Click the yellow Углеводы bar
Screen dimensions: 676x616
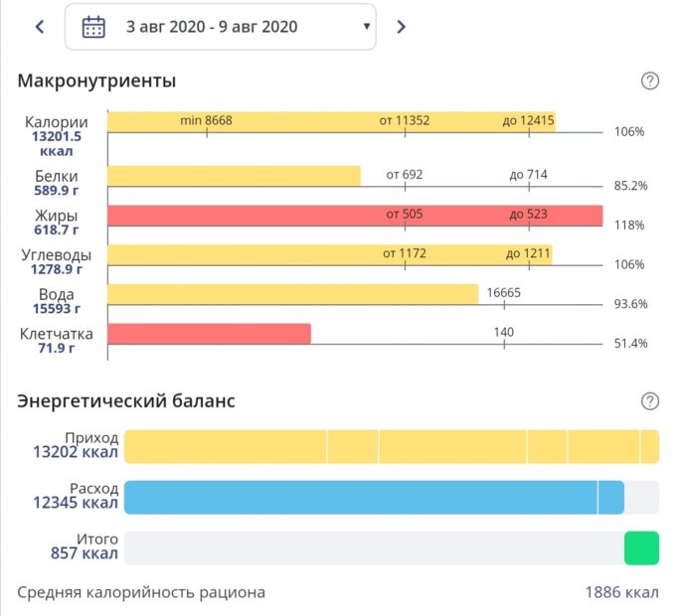click(x=329, y=254)
